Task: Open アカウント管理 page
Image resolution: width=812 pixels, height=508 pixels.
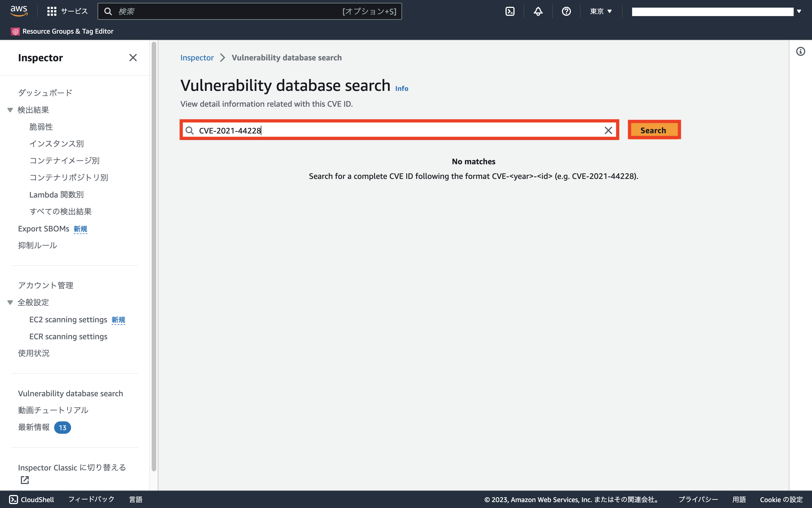Action: pos(45,285)
